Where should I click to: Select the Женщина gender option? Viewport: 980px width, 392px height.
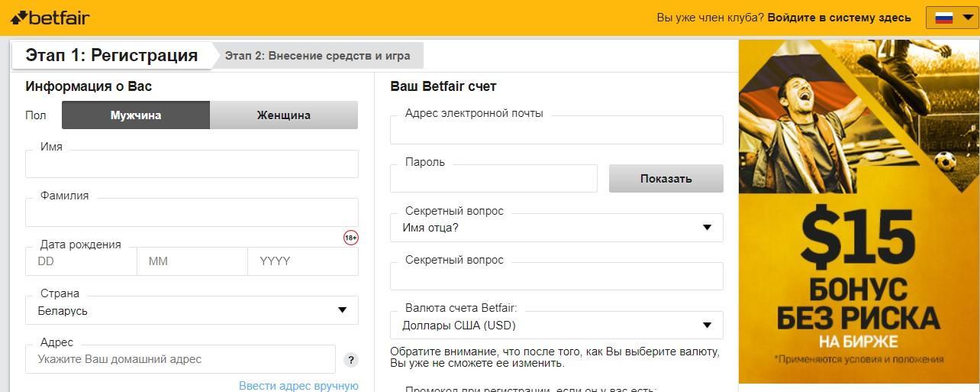click(x=283, y=115)
